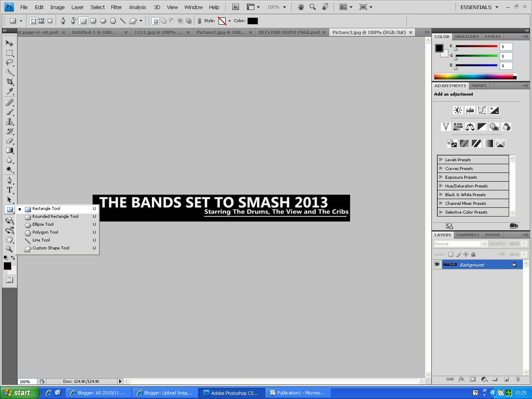Select the Brush tool
The width and height of the screenshot is (532, 399).
(9, 112)
